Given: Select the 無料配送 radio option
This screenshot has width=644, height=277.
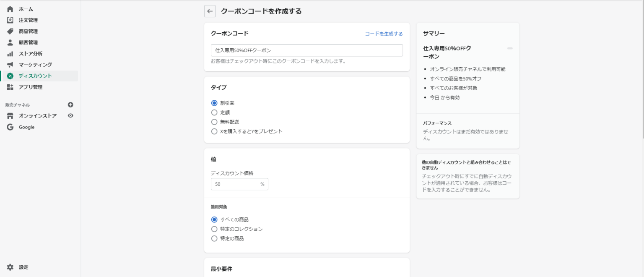Looking at the screenshot, I should coord(214,122).
